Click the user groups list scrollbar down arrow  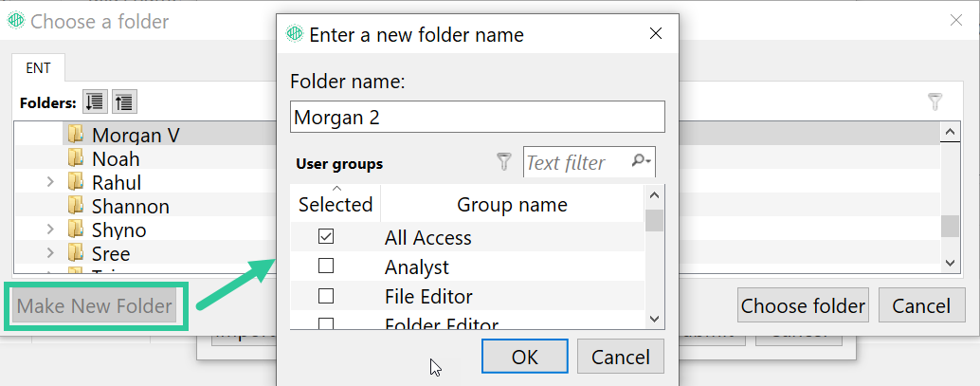click(654, 318)
